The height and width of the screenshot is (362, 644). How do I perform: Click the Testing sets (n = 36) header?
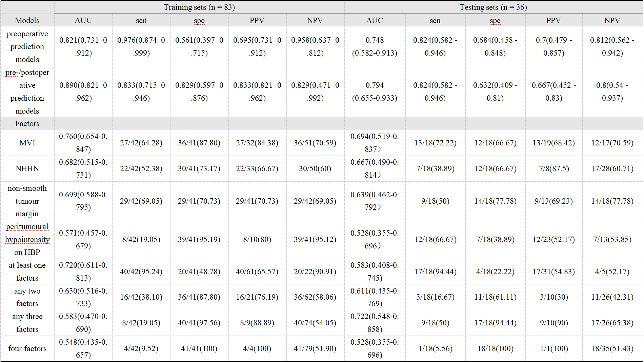pos(493,7)
